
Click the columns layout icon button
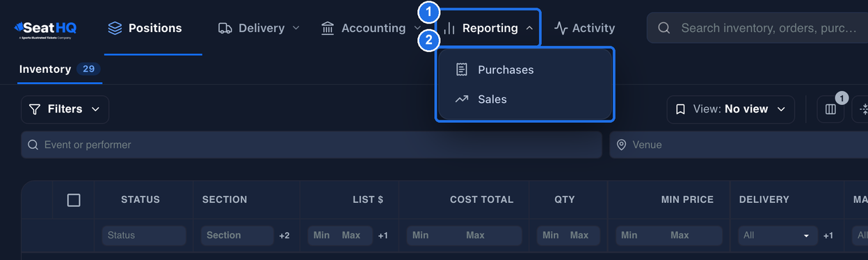point(830,109)
